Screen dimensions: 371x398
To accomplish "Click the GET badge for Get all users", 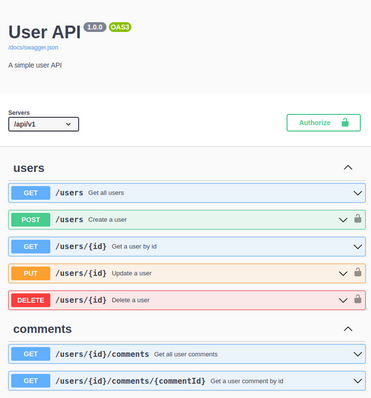I will pyautogui.click(x=31, y=193).
